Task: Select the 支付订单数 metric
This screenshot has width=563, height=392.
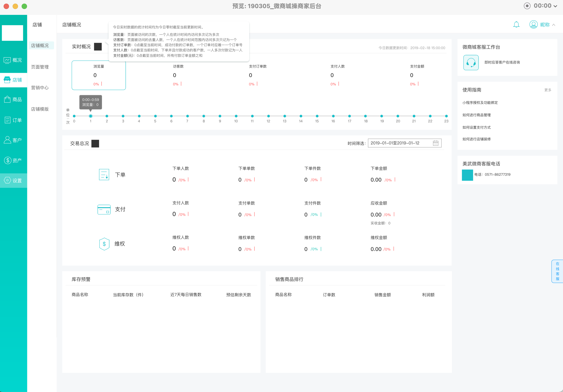Action: (x=257, y=75)
